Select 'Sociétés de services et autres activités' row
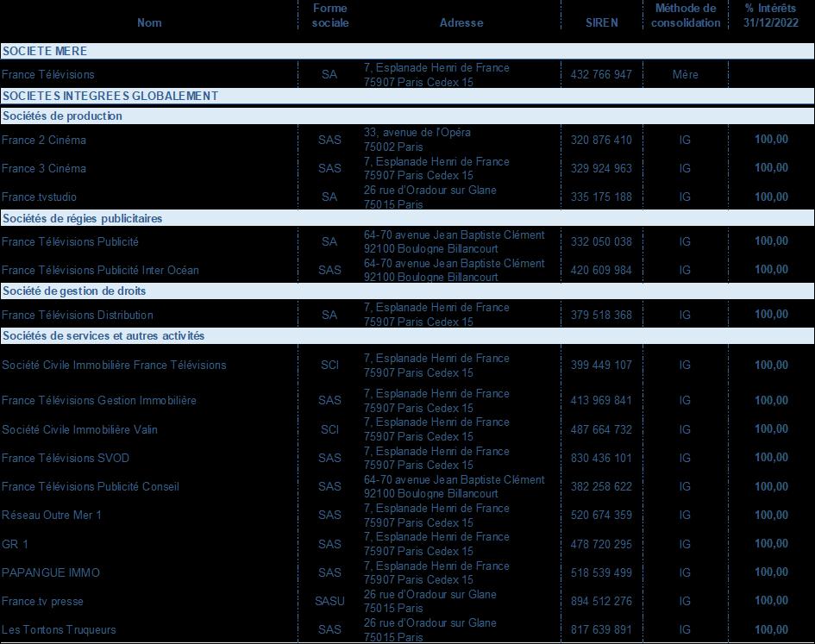 click(x=407, y=335)
